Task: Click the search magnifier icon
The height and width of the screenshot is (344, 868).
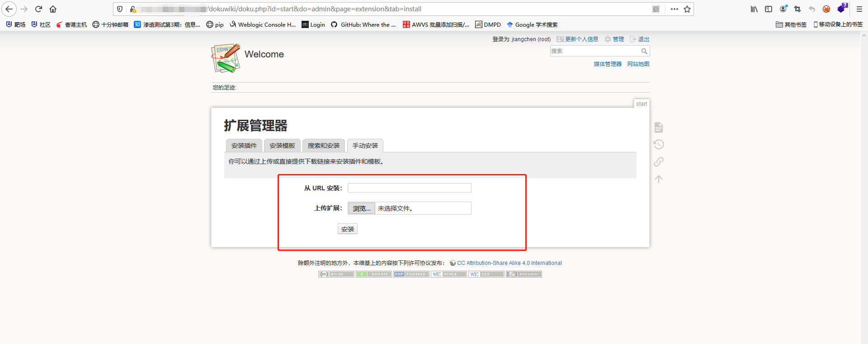Action: 644,51
